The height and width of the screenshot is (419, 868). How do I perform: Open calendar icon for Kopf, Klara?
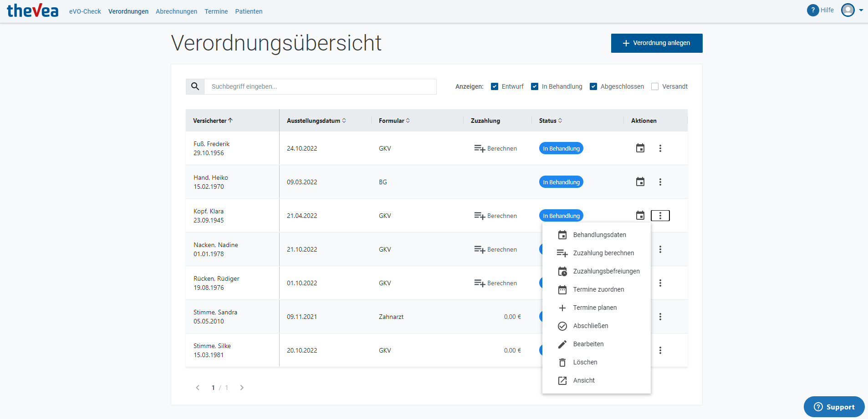pyautogui.click(x=640, y=216)
